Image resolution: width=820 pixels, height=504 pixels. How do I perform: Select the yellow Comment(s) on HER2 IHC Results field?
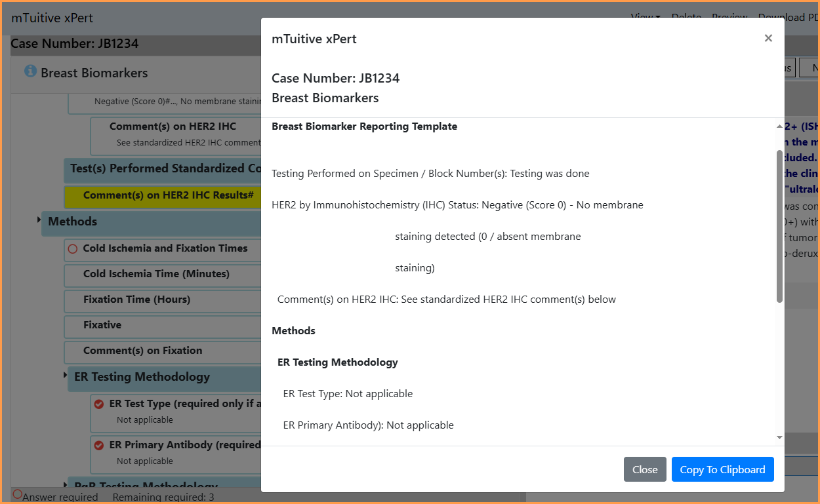163,196
